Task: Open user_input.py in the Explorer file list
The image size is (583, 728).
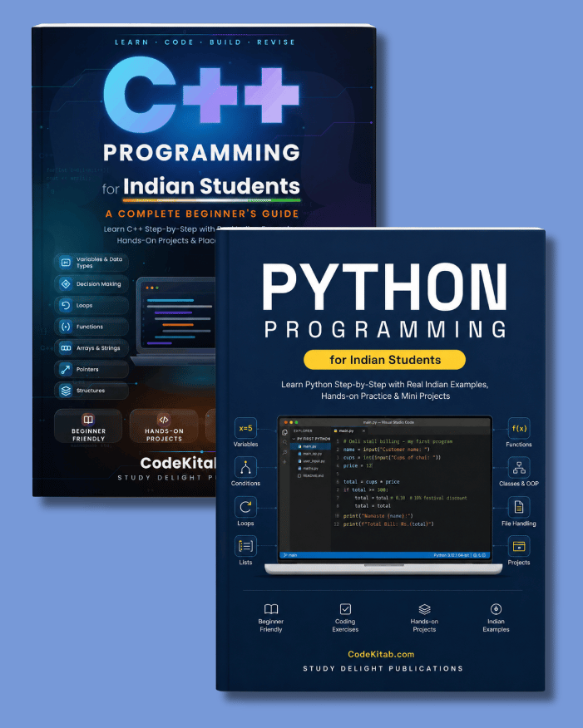Action: click(311, 461)
